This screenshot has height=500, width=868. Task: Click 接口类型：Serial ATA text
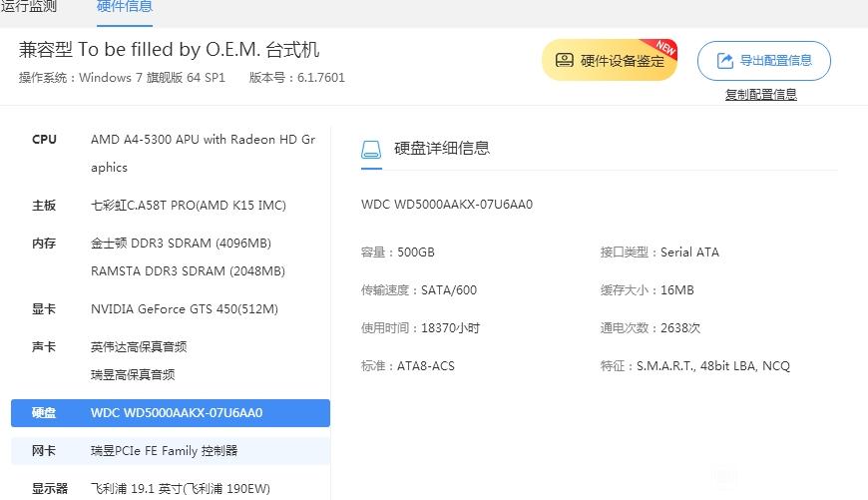(x=659, y=252)
